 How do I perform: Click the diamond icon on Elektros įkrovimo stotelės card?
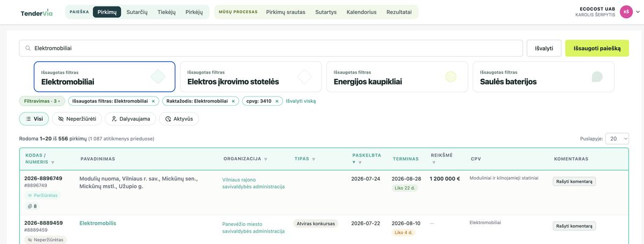304,77
